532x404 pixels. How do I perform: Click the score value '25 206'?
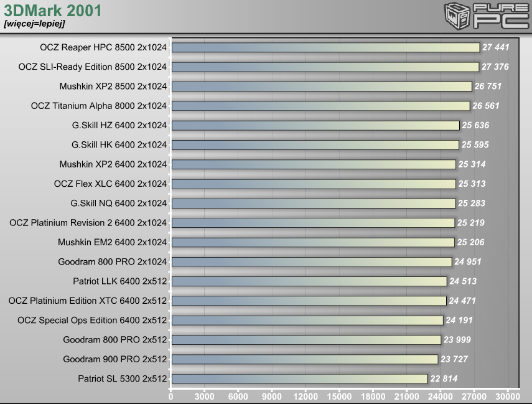coord(470,242)
